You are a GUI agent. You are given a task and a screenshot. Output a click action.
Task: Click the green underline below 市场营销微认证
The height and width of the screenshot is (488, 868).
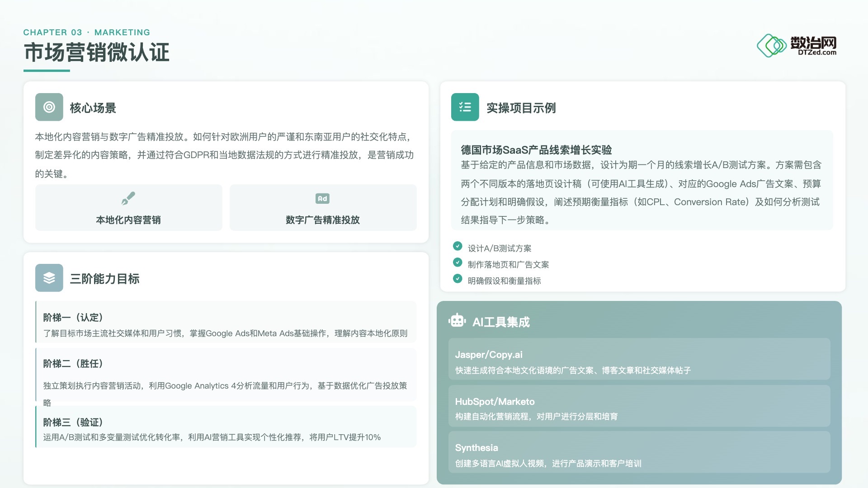pyautogui.click(x=47, y=70)
